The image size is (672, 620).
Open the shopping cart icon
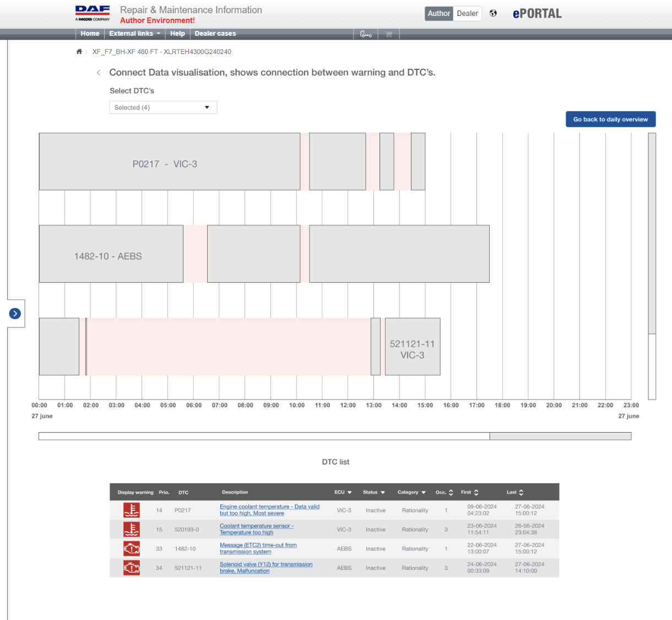click(388, 34)
